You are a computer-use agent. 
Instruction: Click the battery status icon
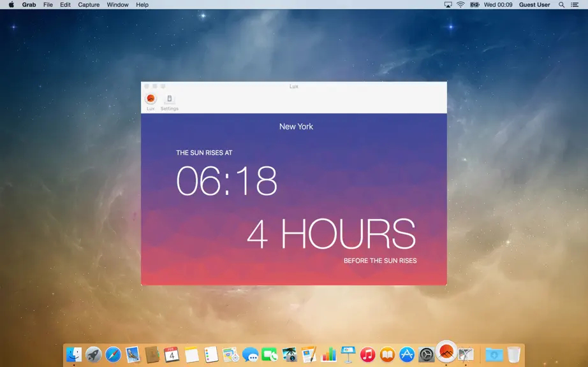point(474,4)
